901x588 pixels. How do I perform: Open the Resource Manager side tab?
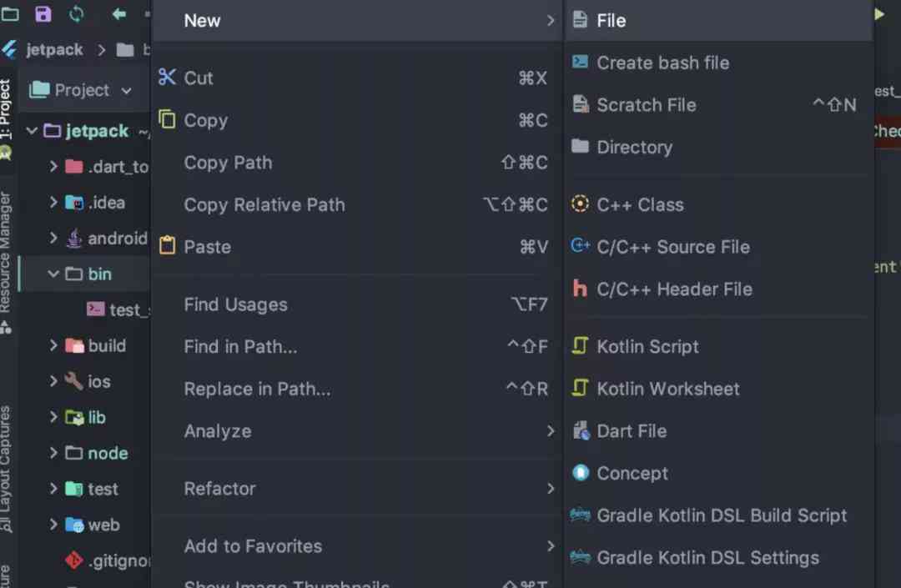[x=5, y=253]
